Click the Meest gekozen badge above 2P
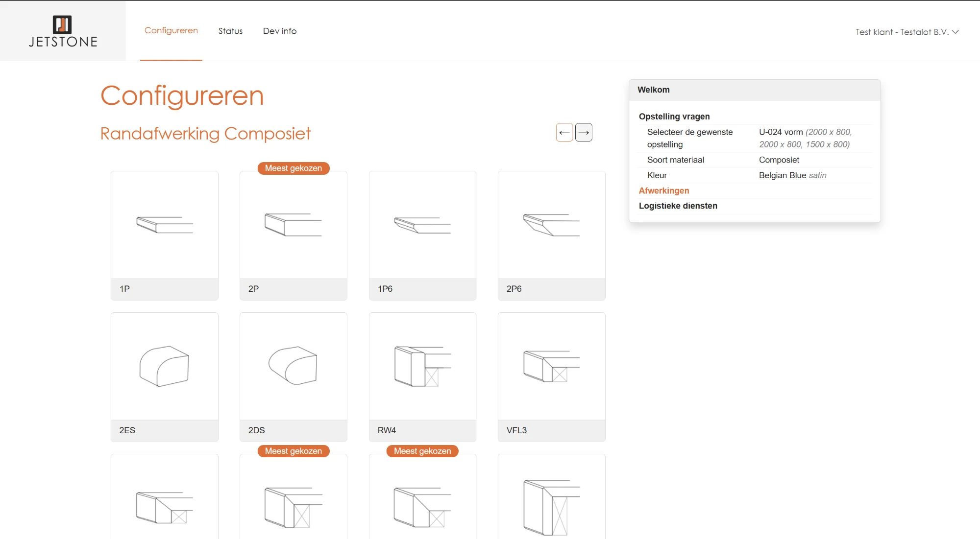 coord(294,168)
